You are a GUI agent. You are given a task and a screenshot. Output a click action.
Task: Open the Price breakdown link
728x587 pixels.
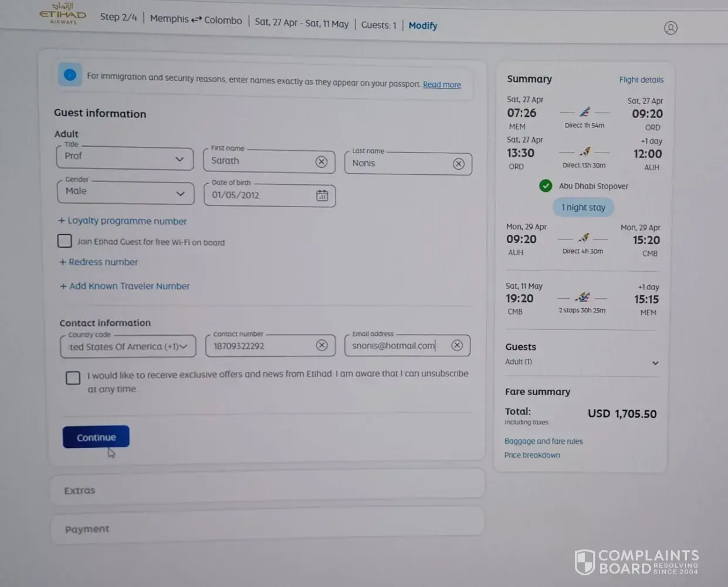click(x=532, y=455)
